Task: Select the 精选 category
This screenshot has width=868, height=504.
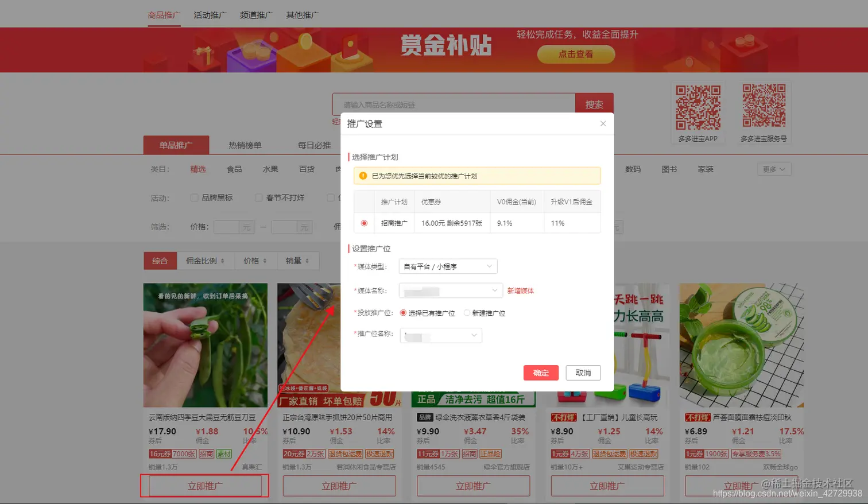Action: (198, 169)
